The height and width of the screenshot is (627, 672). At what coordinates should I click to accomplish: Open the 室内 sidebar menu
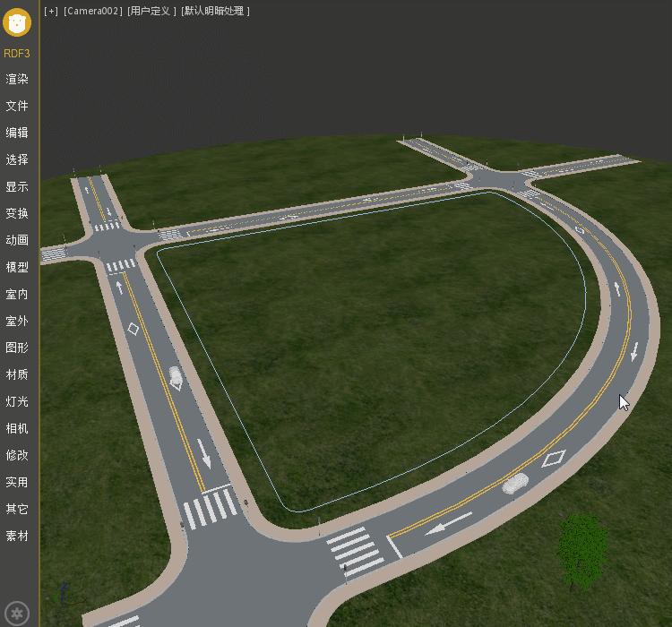[x=17, y=295]
